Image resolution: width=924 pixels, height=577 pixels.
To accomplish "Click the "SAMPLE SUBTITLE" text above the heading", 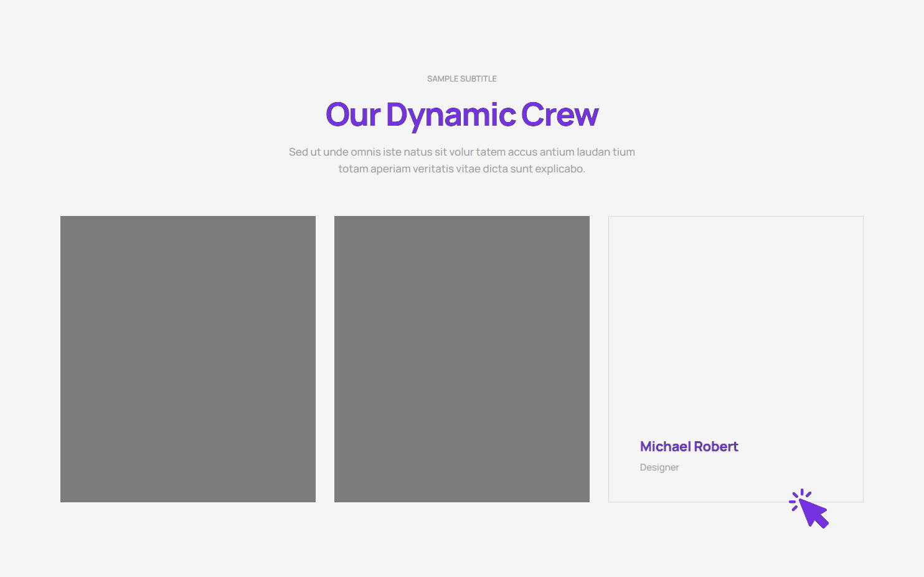I will [x=461, y=79].
